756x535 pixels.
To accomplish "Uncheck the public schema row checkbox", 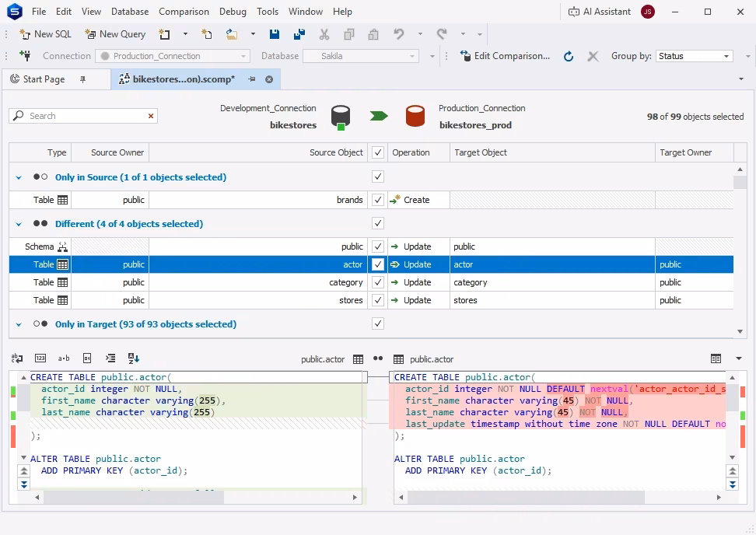I will point(378,247).
